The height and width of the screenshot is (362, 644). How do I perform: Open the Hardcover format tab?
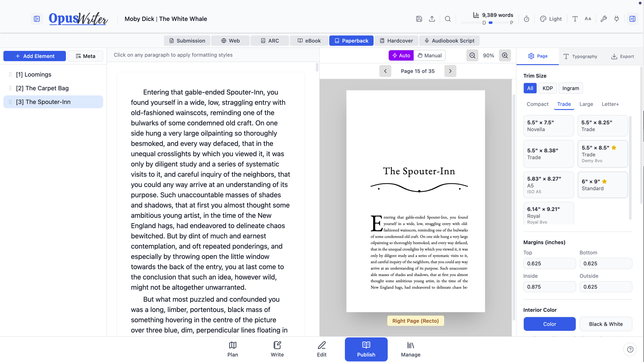396,41
